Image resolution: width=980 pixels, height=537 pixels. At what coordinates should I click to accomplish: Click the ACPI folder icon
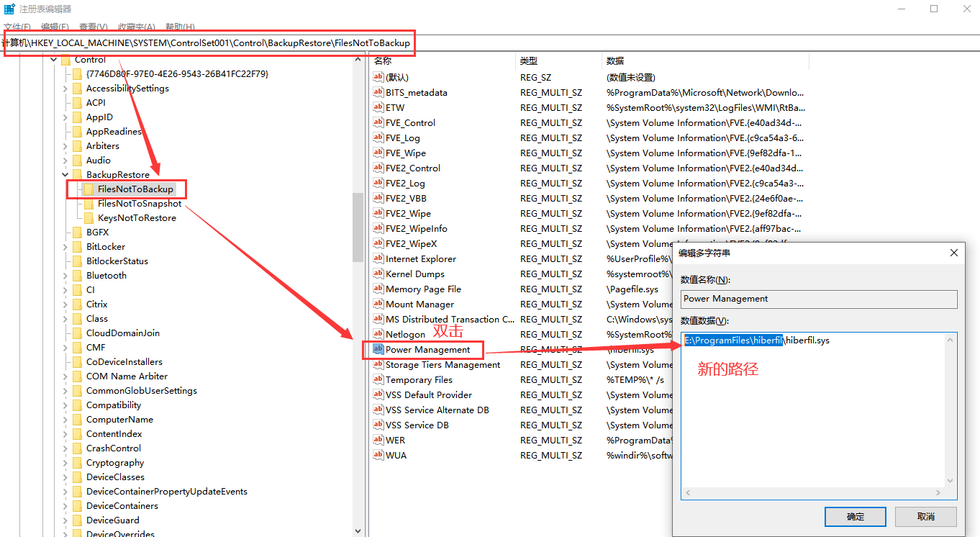tap(77, 103)
